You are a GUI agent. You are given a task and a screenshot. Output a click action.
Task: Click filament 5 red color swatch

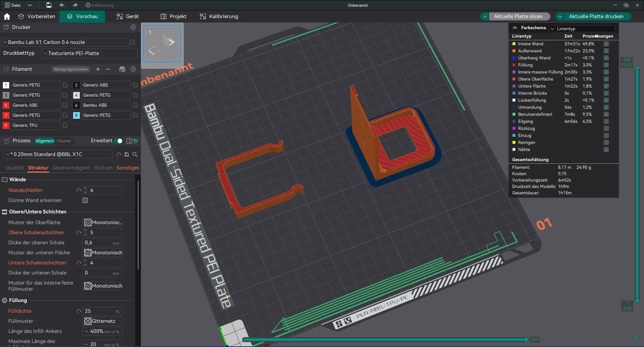tap(6, 105)
